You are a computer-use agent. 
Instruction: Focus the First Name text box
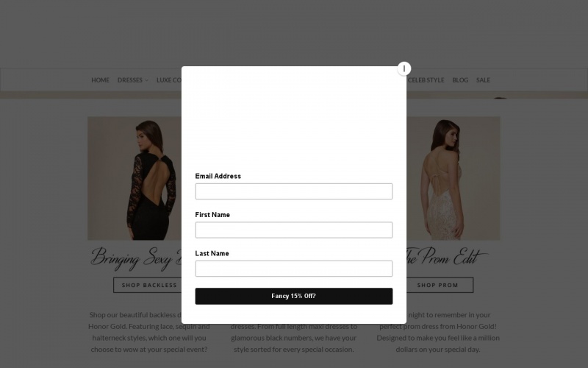[293, 230]
